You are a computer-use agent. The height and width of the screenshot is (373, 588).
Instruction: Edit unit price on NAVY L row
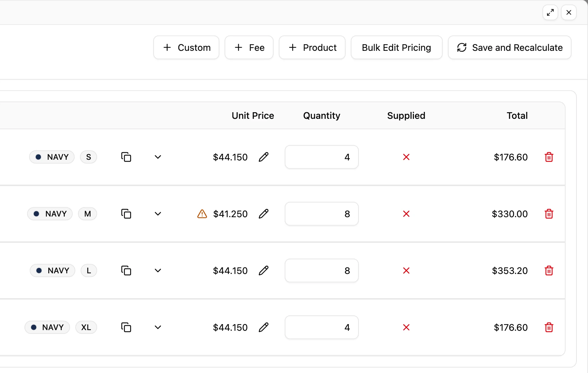point(264,271)
